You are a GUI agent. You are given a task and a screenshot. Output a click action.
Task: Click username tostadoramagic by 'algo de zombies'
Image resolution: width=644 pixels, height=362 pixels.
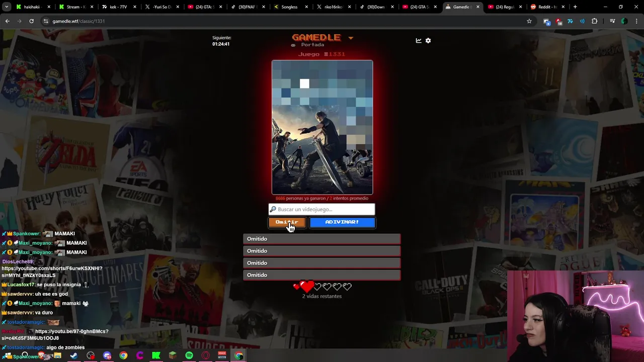tap(26, 347)
